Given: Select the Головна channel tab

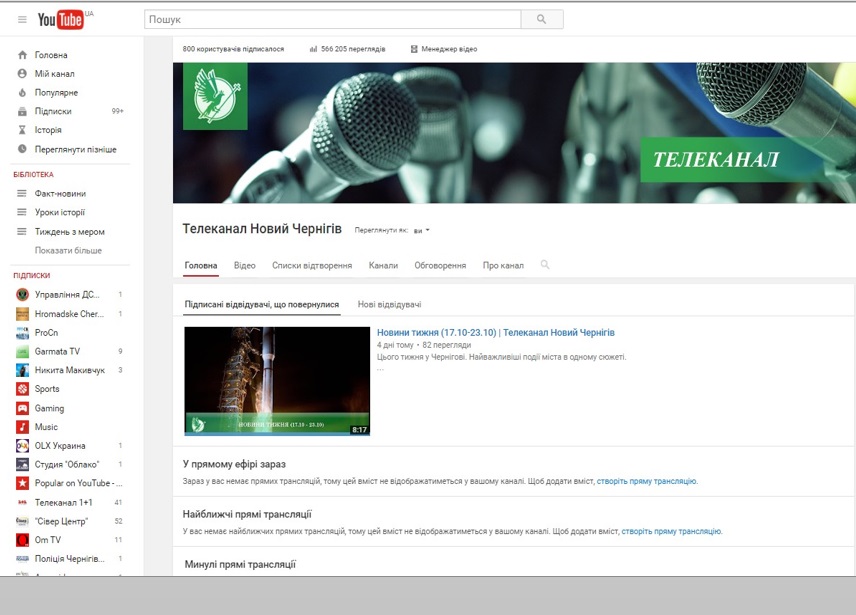Looking at the screenshot, I should coord(201,266).
